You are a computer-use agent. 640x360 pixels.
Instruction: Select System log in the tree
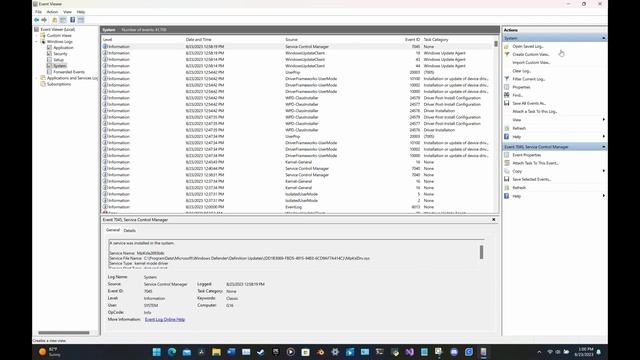click(x=60, y=66)
